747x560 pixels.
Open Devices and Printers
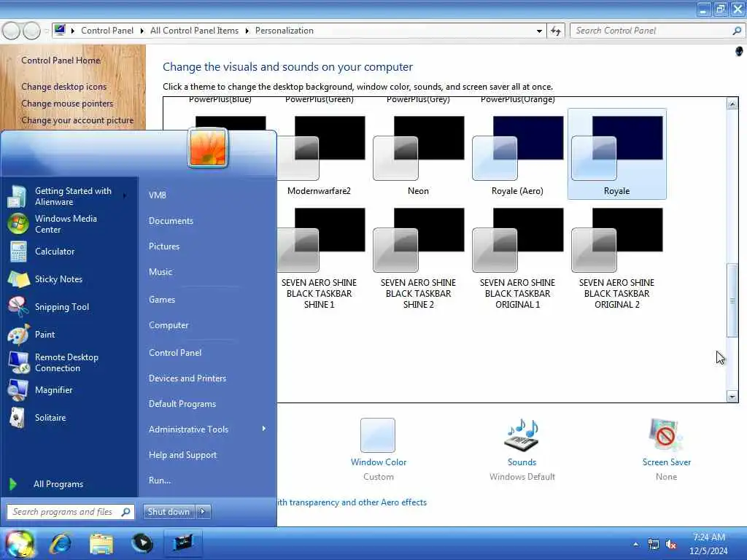point(187,378)
